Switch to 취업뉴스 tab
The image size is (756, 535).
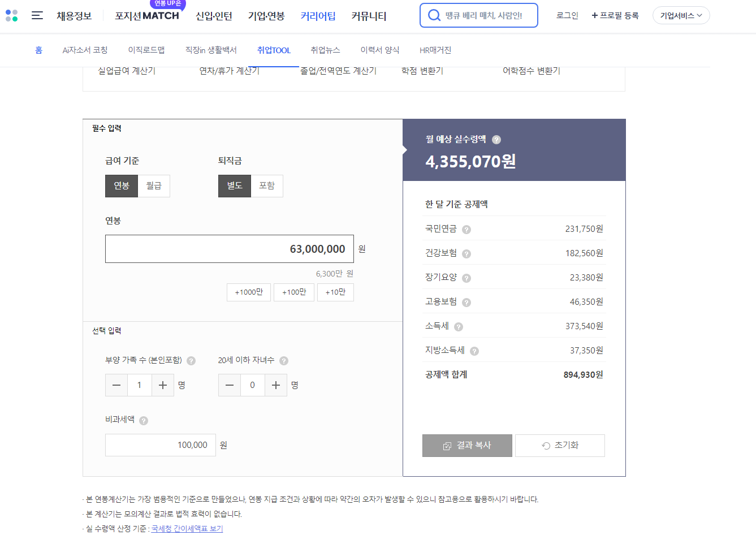(x=325, y=50)
